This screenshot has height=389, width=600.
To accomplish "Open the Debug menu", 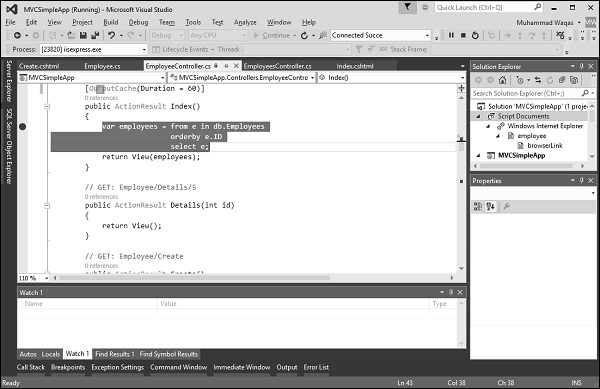I will point(138,22).
